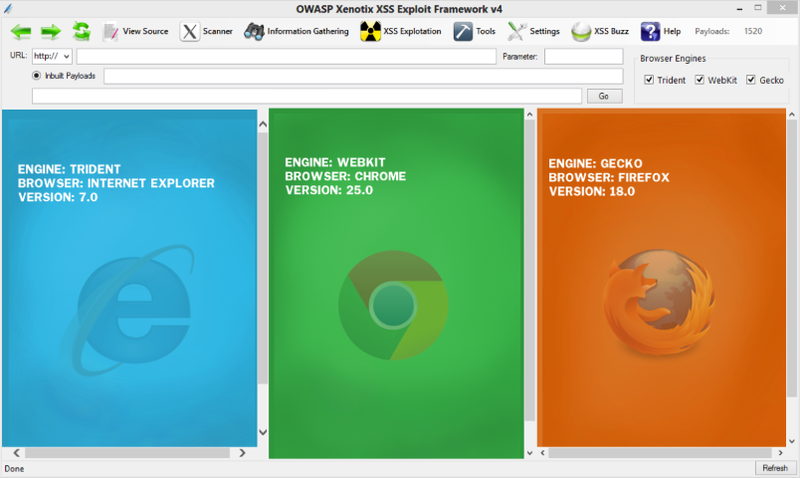The height and width of the screenshot is (478, 800).
Task: Click Trident pane scroll down arrow
Action: 263,432
